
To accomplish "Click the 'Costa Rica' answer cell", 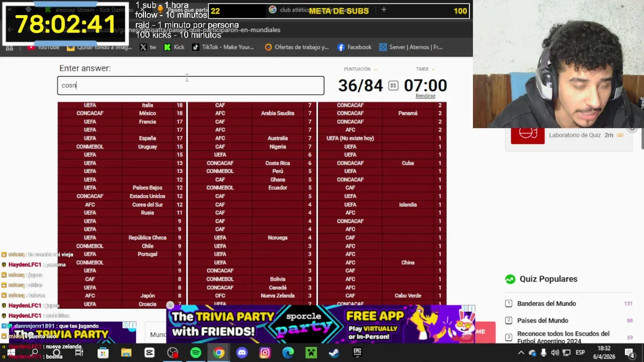I will [278, 163].
